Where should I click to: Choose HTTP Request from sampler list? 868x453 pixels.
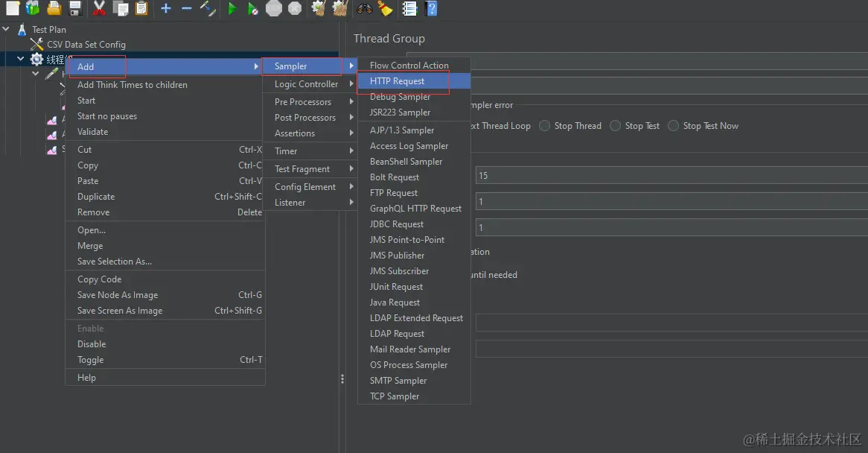pos(414,81)
